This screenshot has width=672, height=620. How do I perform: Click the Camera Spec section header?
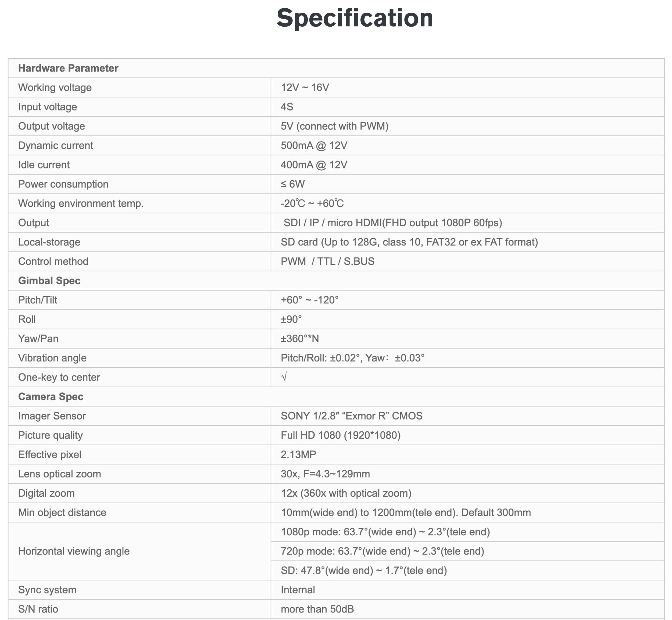click(x=51, y=397)
